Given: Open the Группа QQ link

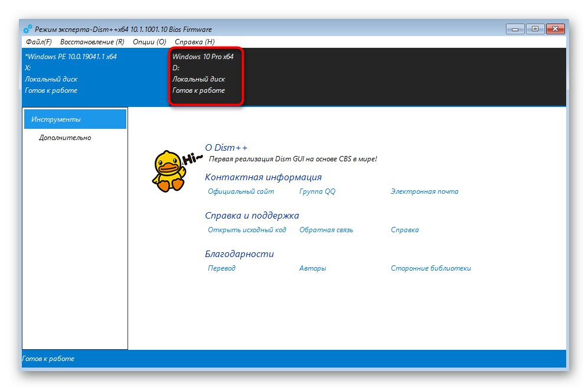Looking at the screenshot, I should pos(317,191).
